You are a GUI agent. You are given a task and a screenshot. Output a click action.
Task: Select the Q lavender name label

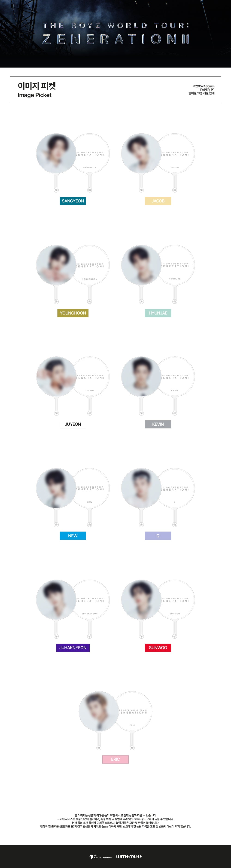tap(158, 536)
